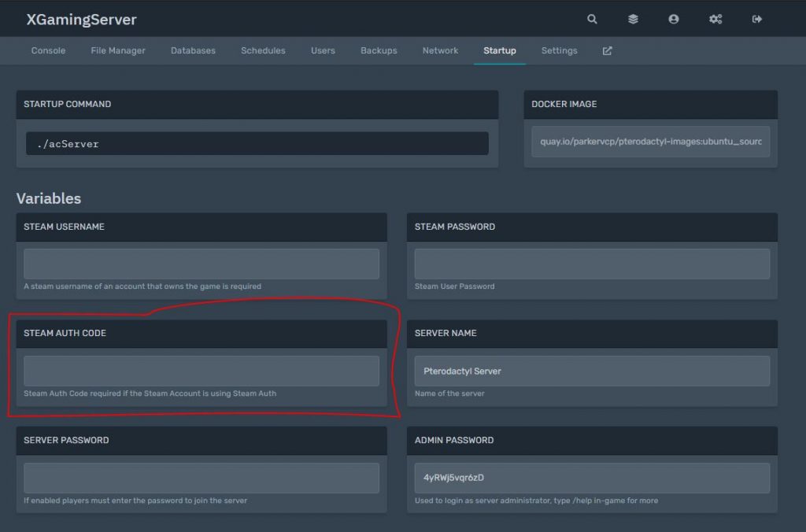Click the STEAM PASSWORD label
The width and height of the screenshot is (806, 532).
[455, 227]
